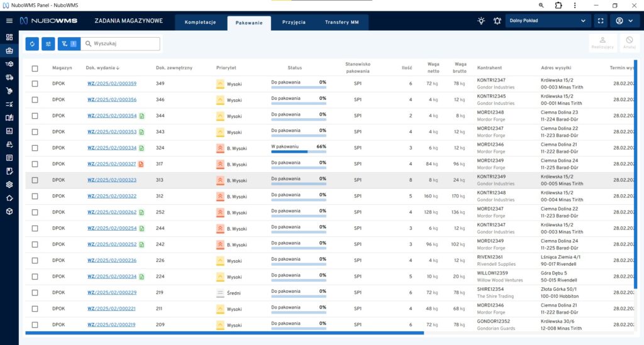The height and width of the screenshot is (345, 644).
Task: Switch to the Kompletacje tab
Action: [200, 23]
